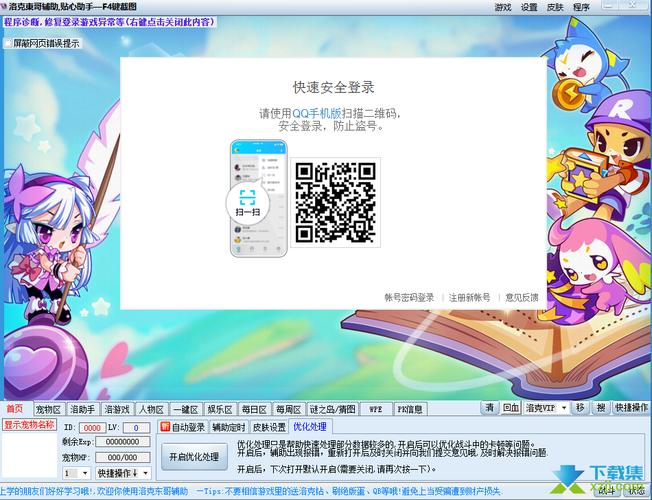This screenshot has height=500, width=652.
Task: Expand the 快捷操作 dropdown list
Action: [x=146, y=472]
